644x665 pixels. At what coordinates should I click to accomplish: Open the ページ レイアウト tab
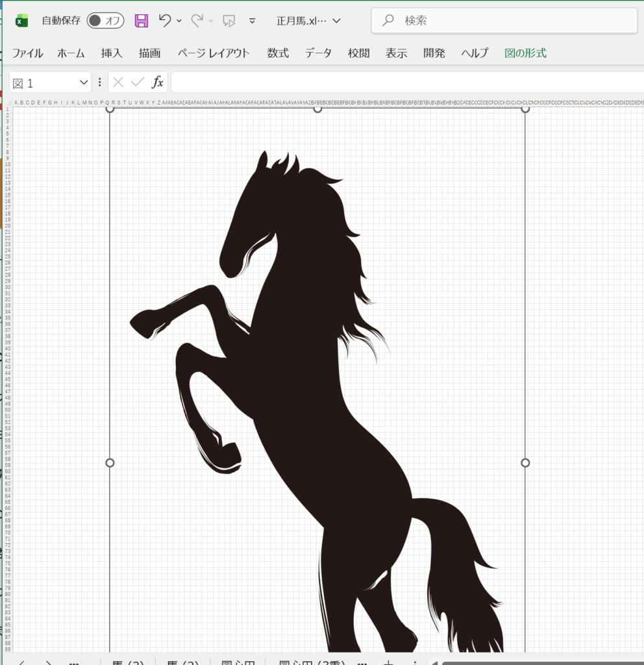pos(214,53)
